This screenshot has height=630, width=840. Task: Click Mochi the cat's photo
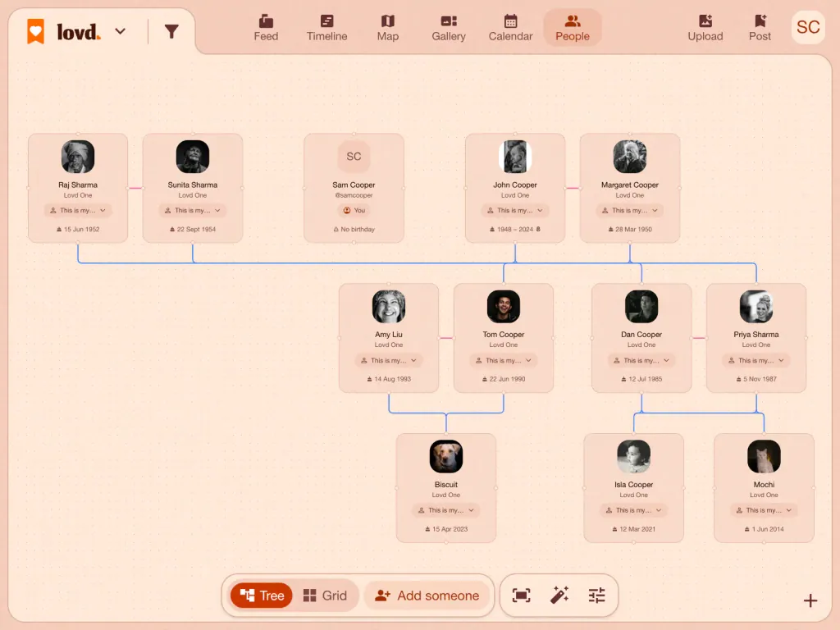764,456
